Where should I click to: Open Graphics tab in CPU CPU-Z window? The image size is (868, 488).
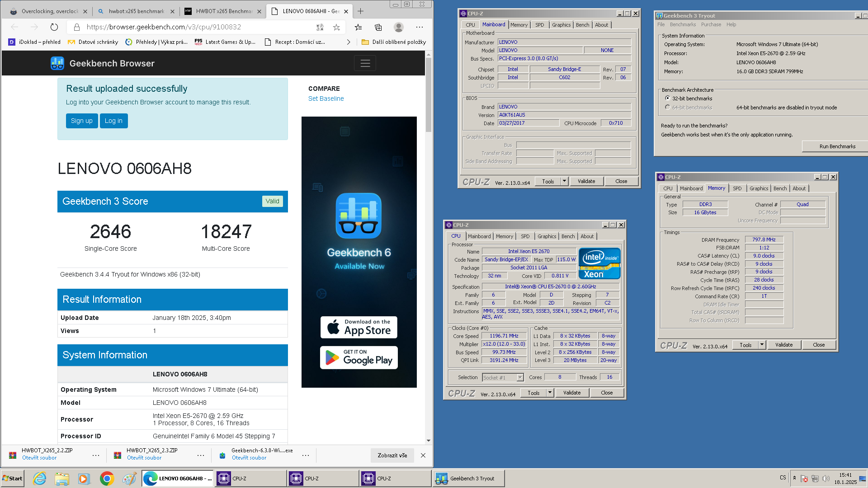pyautogui.click(x=547, y=236)
